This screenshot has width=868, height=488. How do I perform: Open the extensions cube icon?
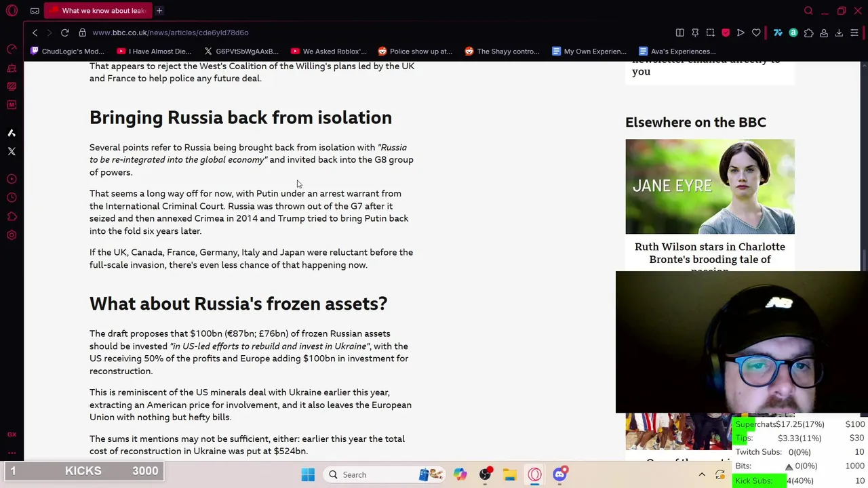click(x=808, y=33)
